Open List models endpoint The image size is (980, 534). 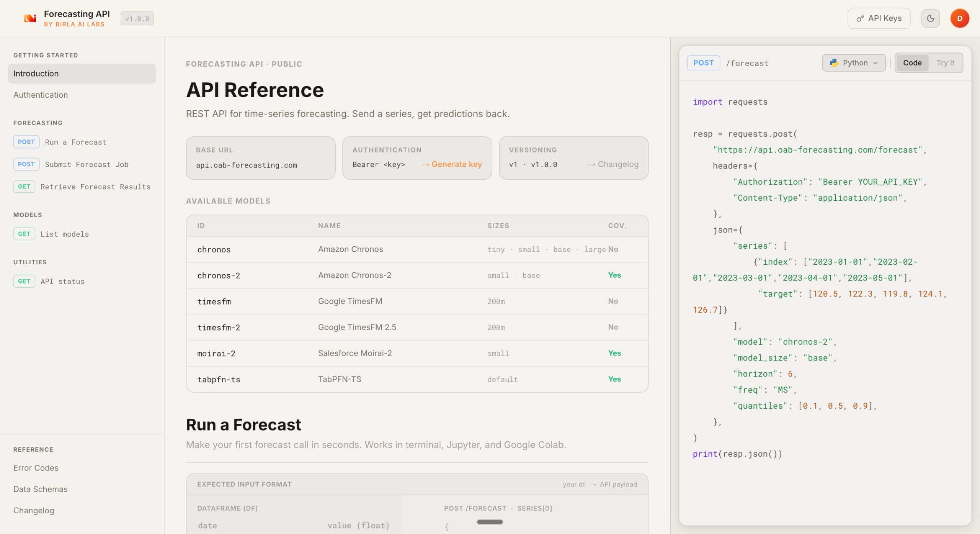click(51, 234)
